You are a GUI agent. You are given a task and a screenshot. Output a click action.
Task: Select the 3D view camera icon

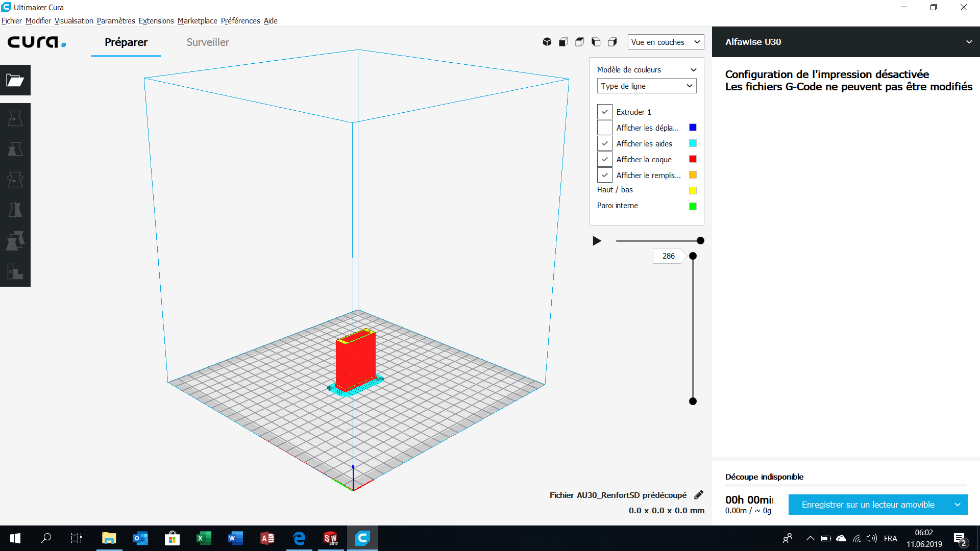click(547, 42)
